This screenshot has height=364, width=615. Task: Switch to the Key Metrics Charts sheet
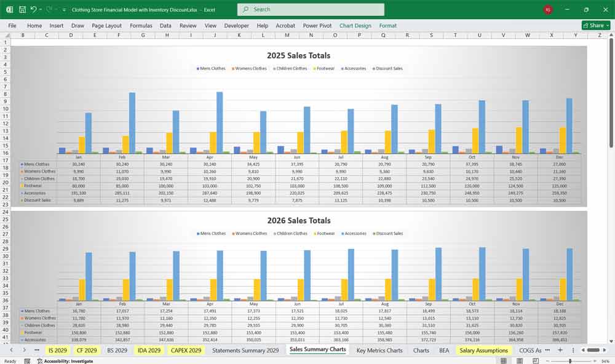pyautogui.click(x=379, y=350)
